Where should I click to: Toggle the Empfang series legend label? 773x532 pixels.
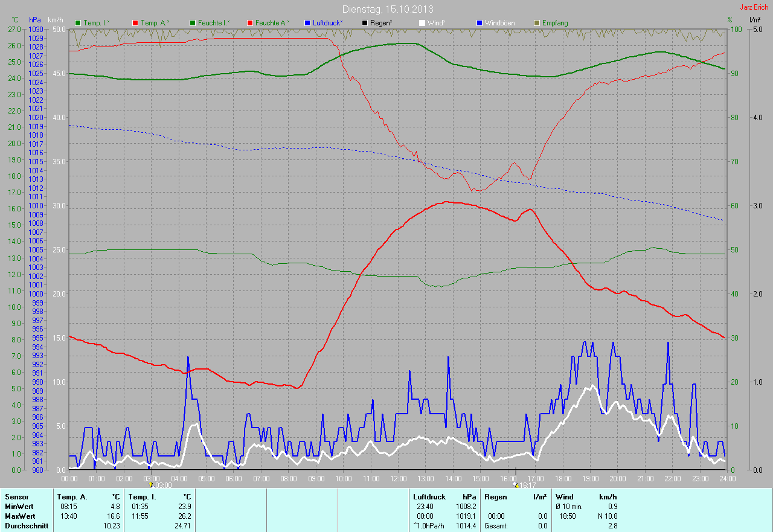(554, 23)
